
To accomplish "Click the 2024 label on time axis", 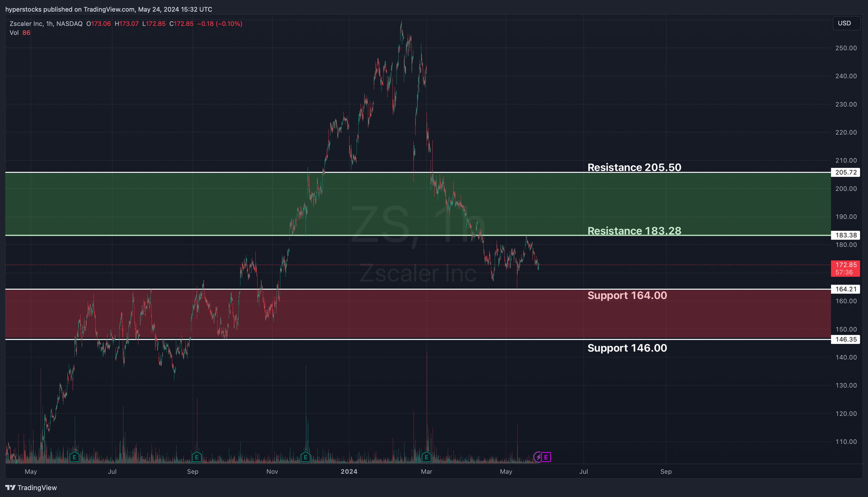I will [349, 472].
